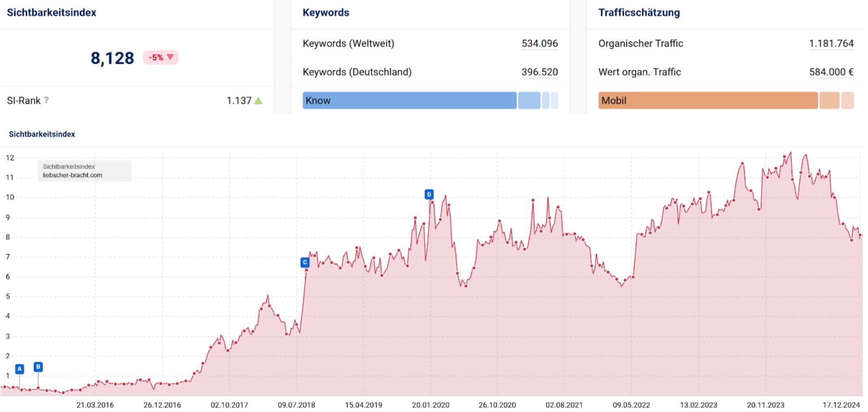Click y-axis value 10
The height and width of the screenshot is (412, 868).
(x=10, y=197)
